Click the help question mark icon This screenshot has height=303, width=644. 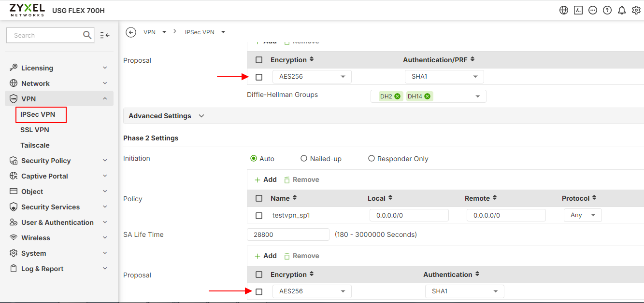click(607, 10)
